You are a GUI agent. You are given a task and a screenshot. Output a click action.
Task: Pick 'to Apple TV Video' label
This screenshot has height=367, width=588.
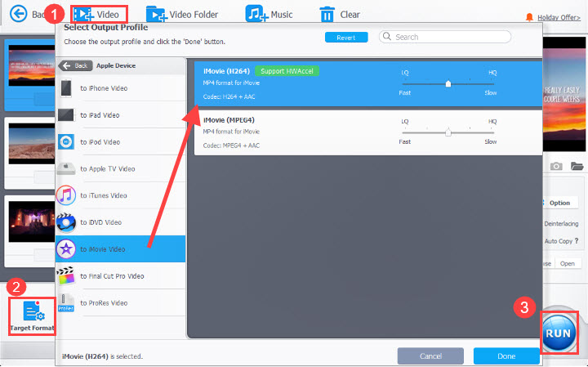click(x=108, y=169)
